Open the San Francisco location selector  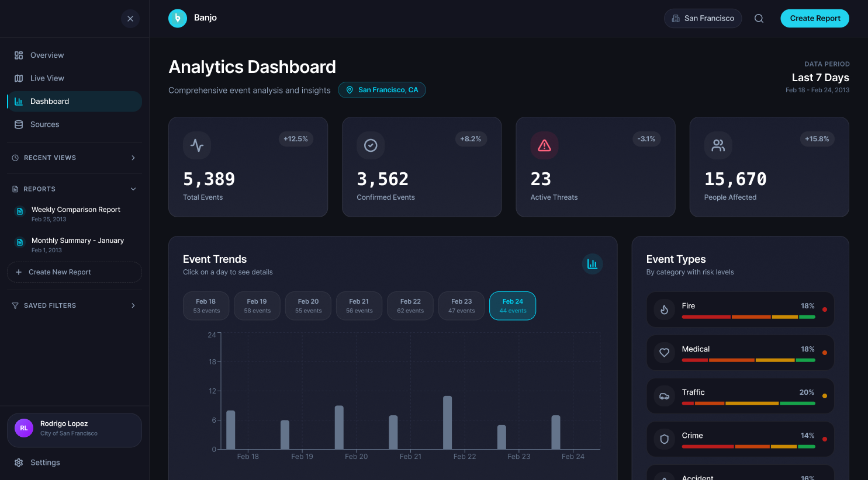tap(703, 18)
